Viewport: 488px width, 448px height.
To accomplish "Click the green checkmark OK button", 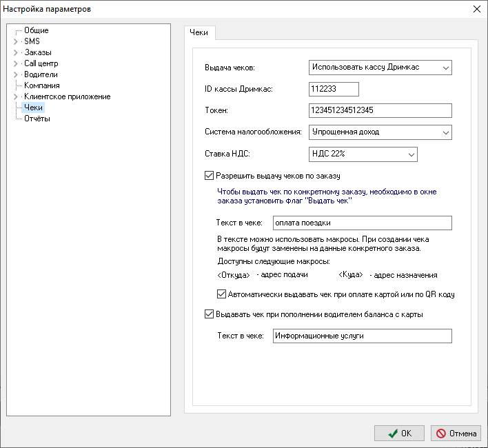I will click(399, 434).
